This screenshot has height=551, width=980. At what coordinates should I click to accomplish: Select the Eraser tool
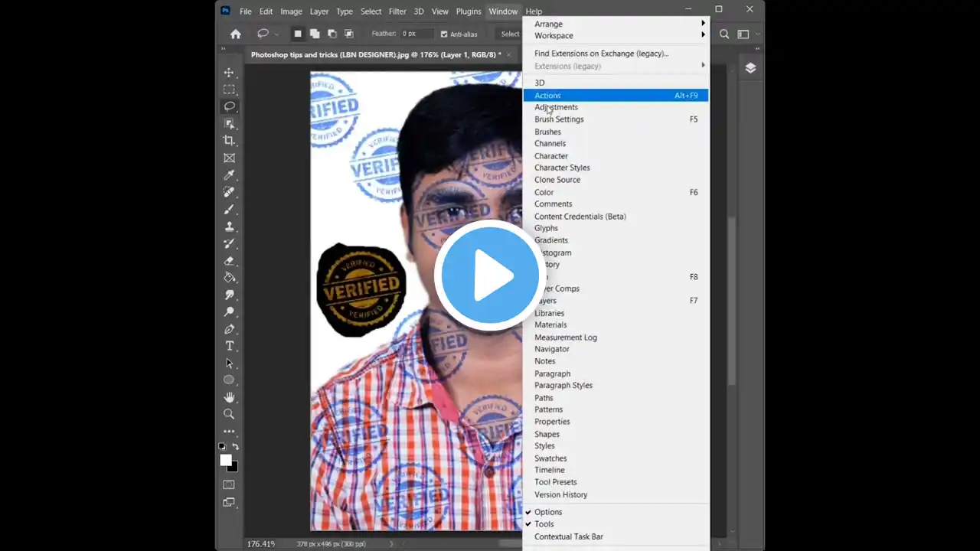pyautogui.click(x=229, y=261)
